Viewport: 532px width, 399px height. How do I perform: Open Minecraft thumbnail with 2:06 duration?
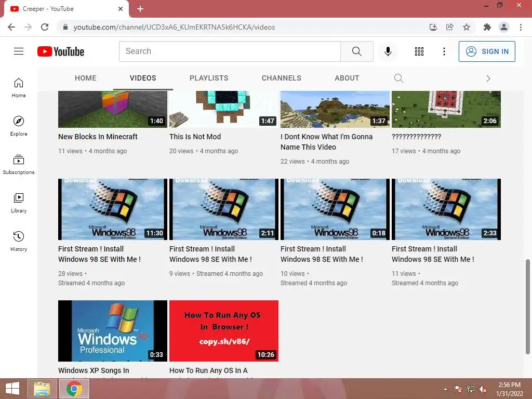pos(446,109)
